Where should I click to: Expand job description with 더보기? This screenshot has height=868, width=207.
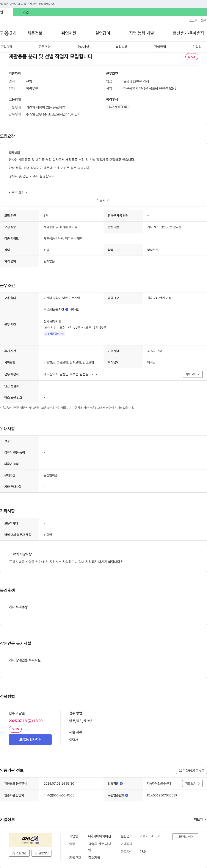(x=103, y=200)
